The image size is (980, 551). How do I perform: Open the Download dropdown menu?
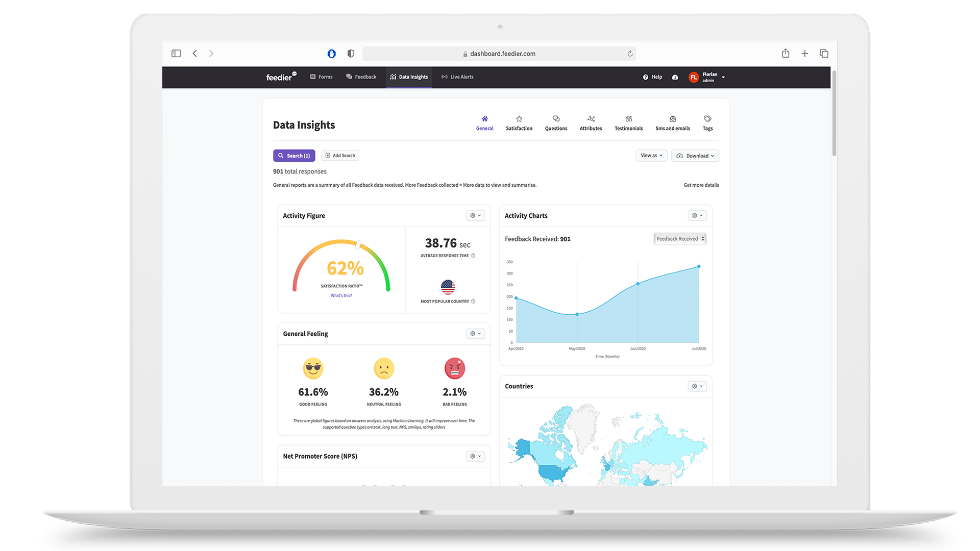[695, 156]
